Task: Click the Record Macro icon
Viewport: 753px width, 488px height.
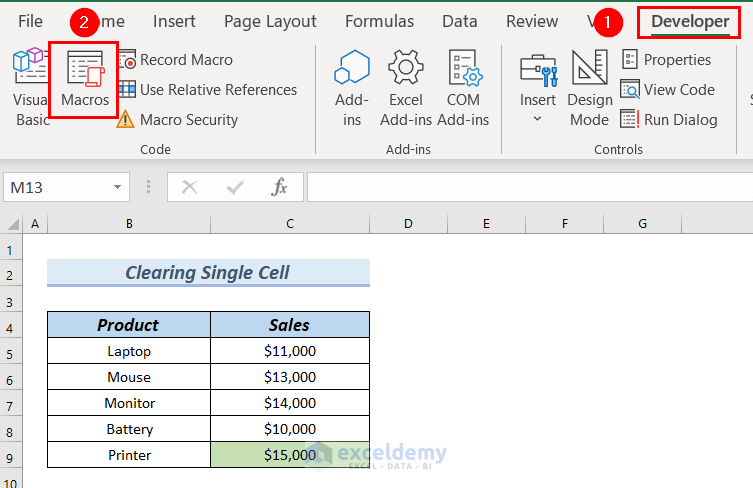Action: click(127, 60)
